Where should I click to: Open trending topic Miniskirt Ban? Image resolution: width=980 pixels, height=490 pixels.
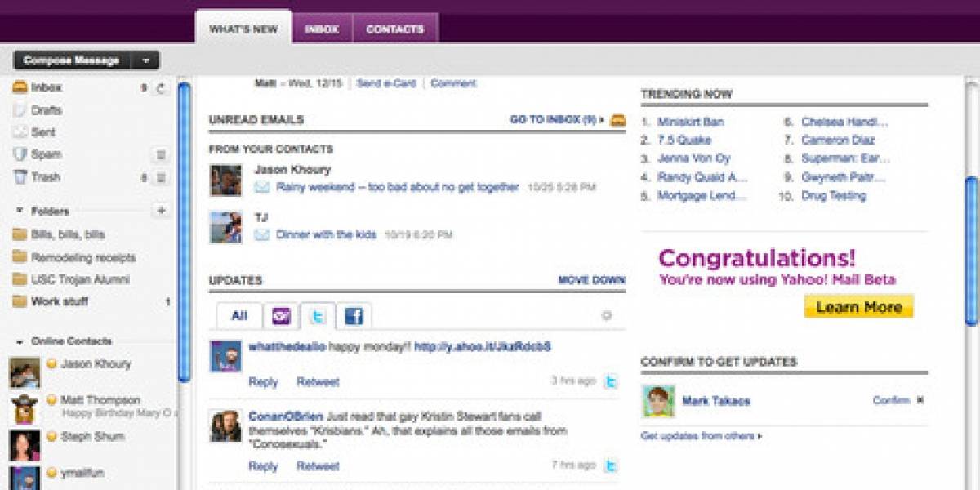pos(691,122)
